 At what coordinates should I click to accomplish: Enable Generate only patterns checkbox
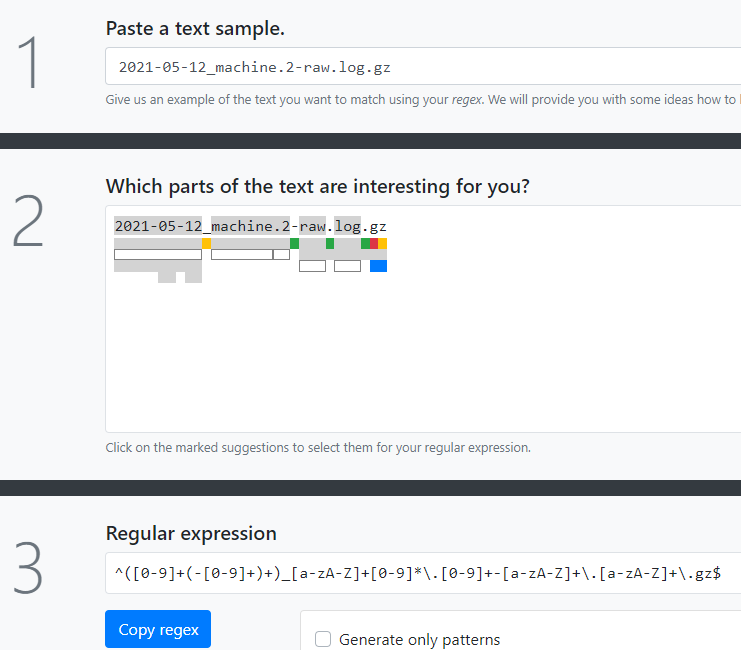click(323, 639)
